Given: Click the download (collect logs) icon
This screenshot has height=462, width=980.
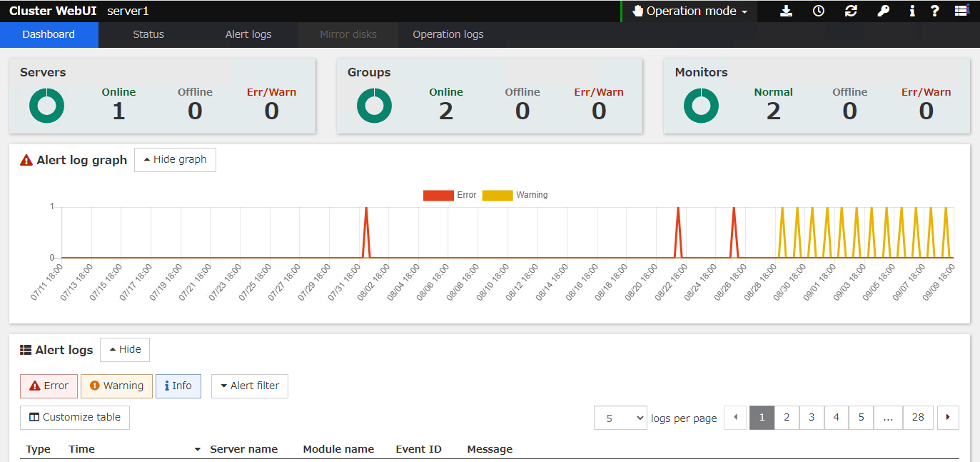Looking at the screenshot, I should [x=786, y=11].
